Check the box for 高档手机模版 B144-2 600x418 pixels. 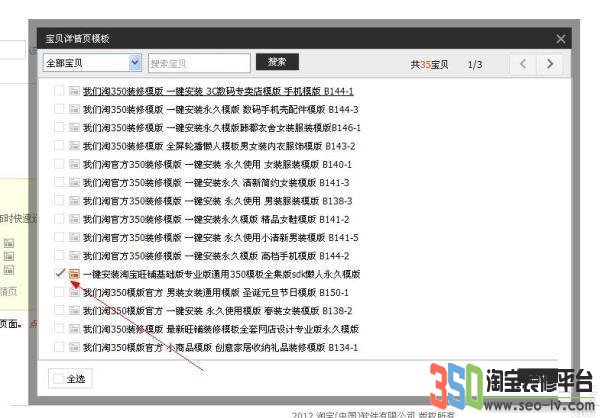point(59,255)
